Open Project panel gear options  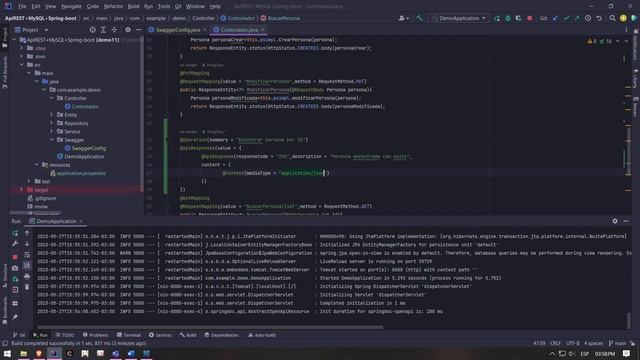[128, 30]
